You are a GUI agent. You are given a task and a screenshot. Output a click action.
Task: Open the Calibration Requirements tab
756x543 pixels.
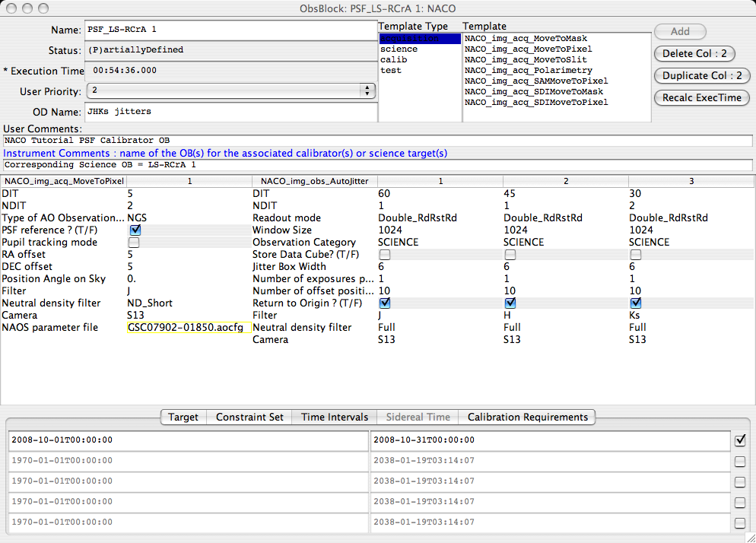coord(528,417)
